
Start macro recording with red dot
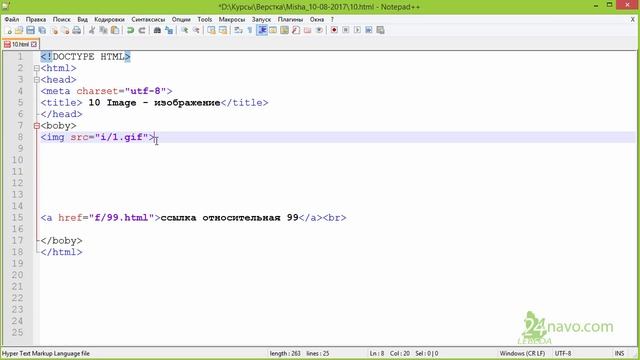(x=334, y=30)
